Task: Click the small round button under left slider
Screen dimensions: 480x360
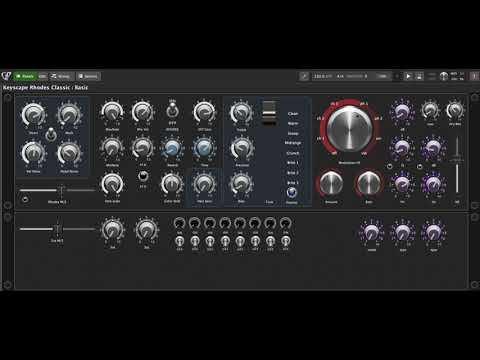Action: [25, 199]
